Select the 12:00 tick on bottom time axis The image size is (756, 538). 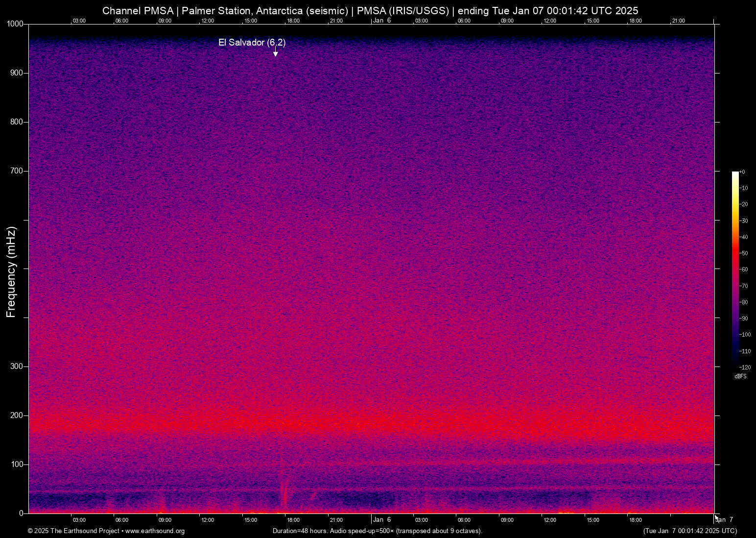208,520
